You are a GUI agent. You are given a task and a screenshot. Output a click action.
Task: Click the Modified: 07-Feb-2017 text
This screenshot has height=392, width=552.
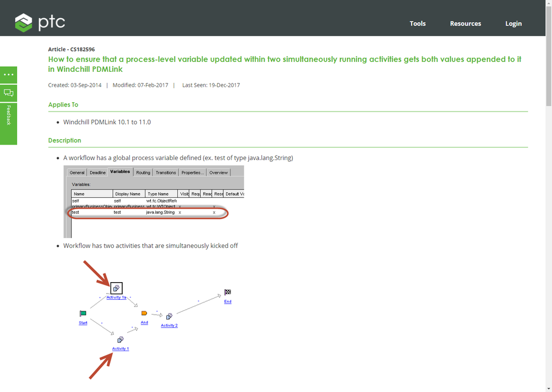[140, 85]
